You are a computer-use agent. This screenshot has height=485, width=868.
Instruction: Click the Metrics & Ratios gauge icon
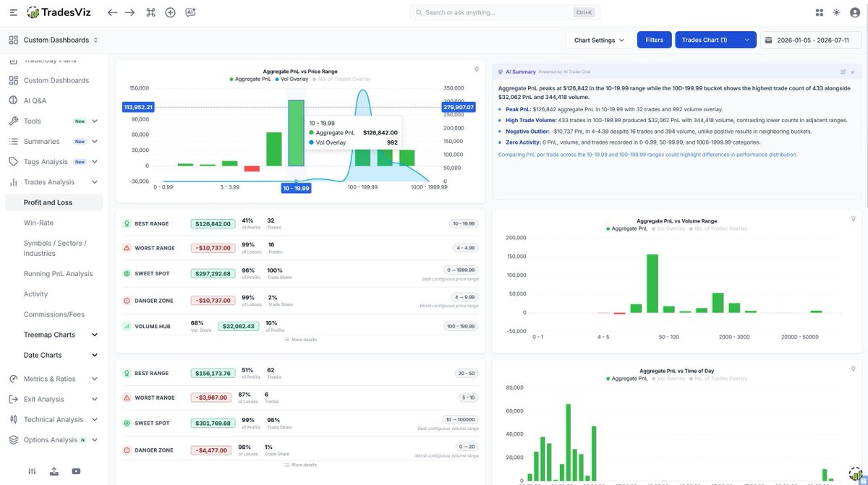coord(13,379)
